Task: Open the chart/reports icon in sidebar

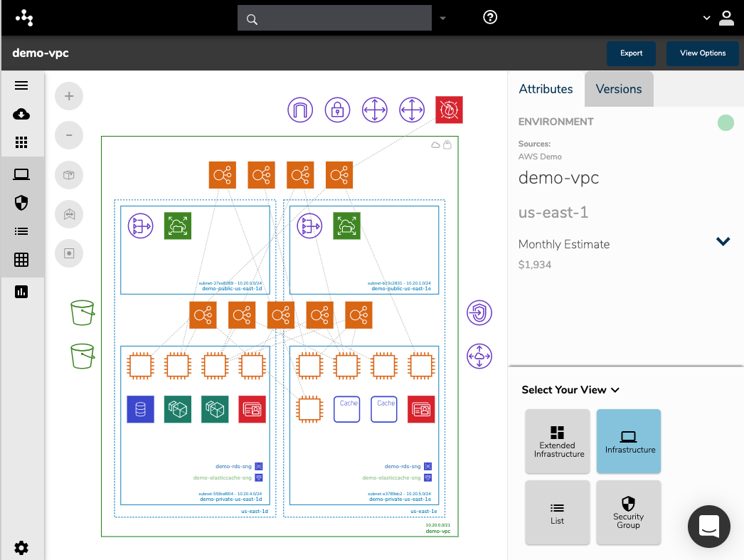Action: point(21,291)
